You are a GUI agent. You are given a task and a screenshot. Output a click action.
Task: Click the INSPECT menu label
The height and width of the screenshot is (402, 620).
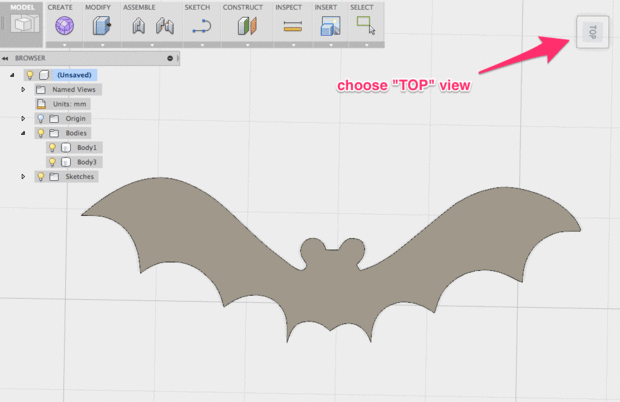click(x=289, y=7)
